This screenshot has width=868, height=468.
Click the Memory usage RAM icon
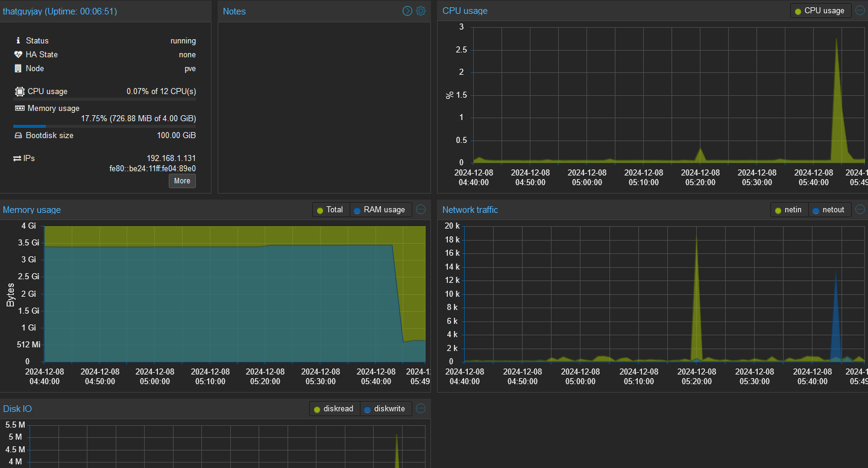tap(19, 108)
